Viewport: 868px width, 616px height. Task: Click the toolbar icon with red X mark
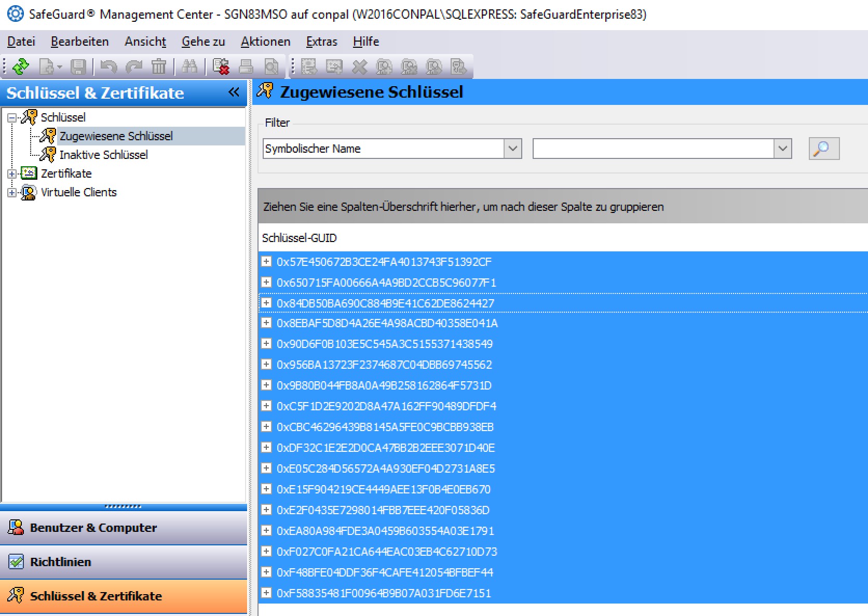[221, 66]
